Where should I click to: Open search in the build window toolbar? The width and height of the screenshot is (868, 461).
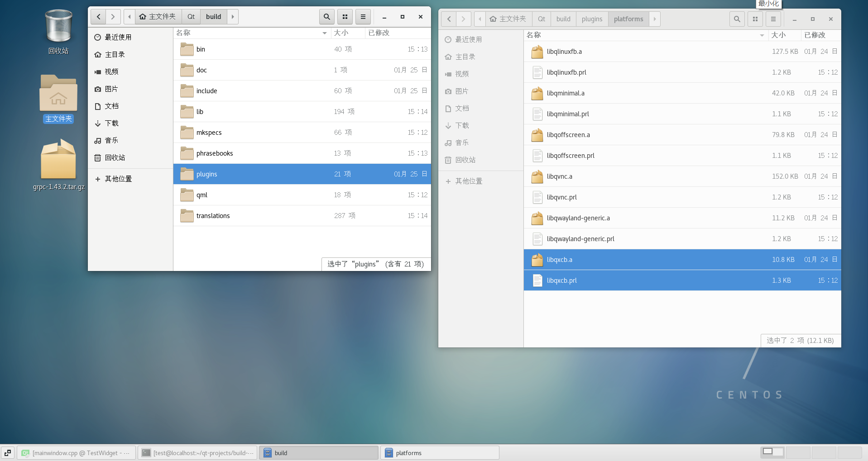tap(326, 16)
